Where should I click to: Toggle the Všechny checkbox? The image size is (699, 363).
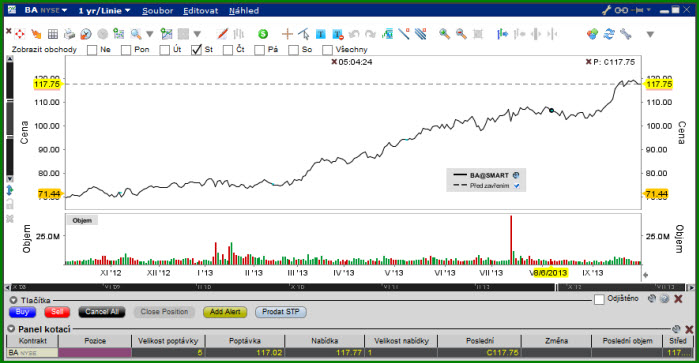327,50
